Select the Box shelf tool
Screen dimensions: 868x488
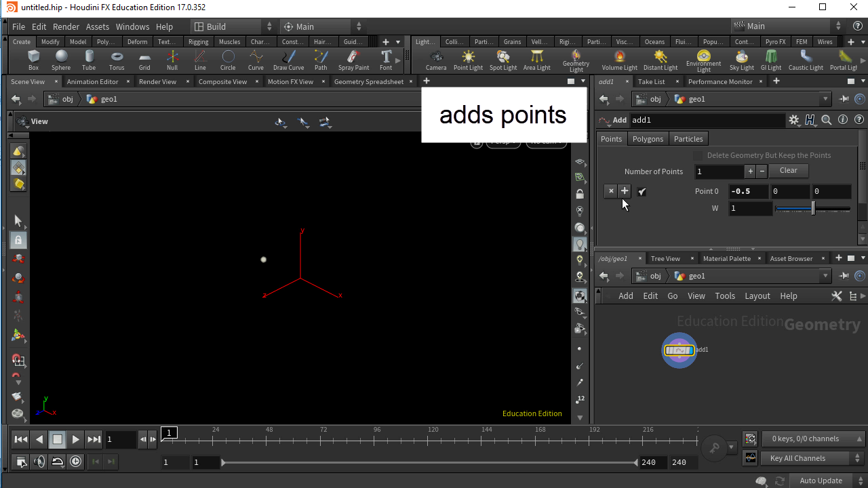pos(33,60)
